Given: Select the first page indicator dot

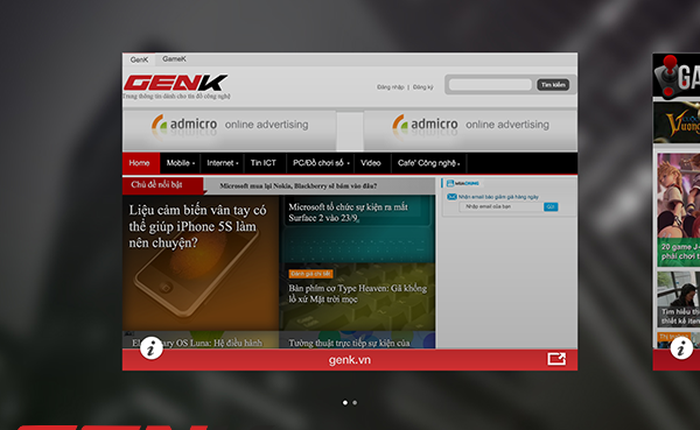Looking at the screenshot, I should 345,403.
